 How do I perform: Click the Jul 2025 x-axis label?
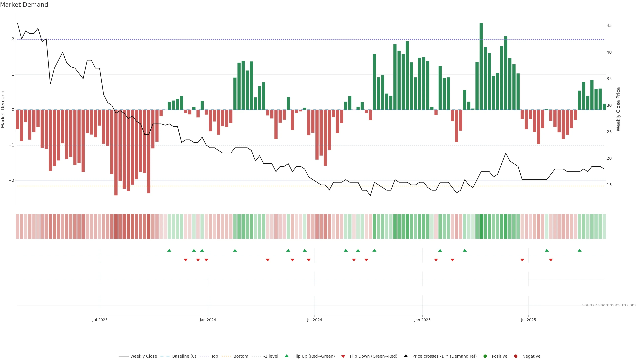(x=528, y=320)
